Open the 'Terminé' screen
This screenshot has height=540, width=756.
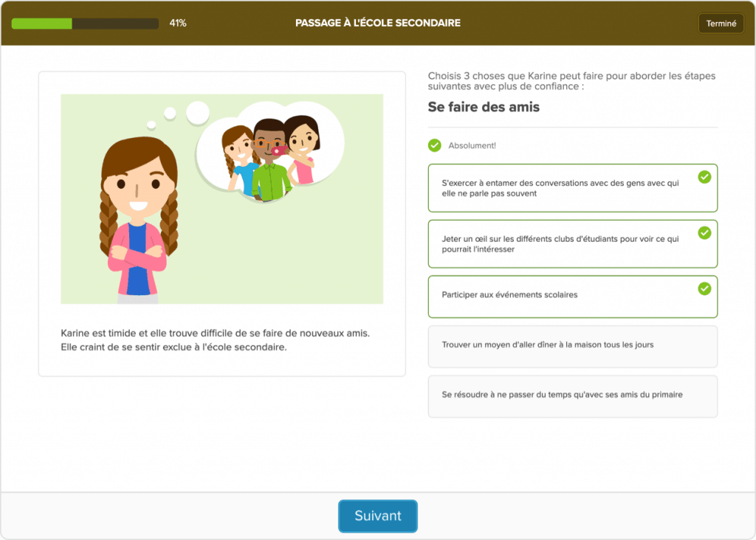721,23
